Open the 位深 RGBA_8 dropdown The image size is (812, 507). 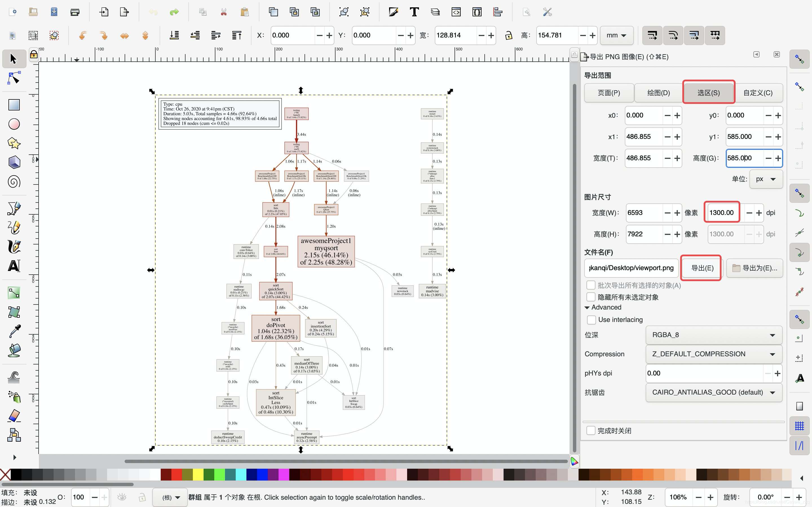pyautogui.click(x=713, y=335)
